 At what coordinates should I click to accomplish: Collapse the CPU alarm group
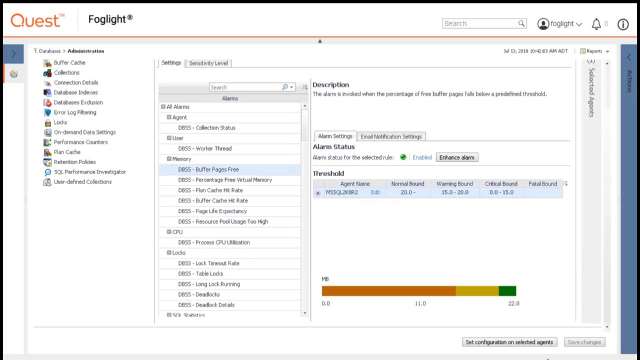[169, 232]
